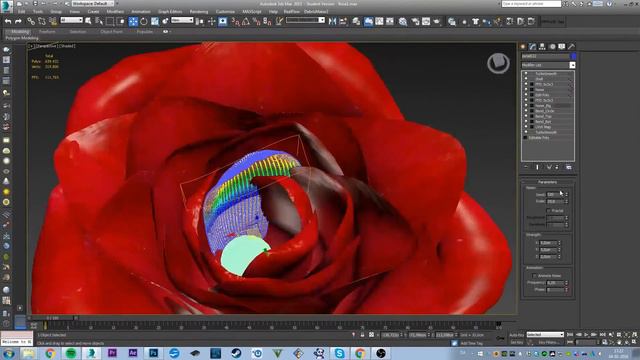Screen dimensions: 640x360
Task: Expand the Editable Poly stack entry
Action: [x=525, y=138]
